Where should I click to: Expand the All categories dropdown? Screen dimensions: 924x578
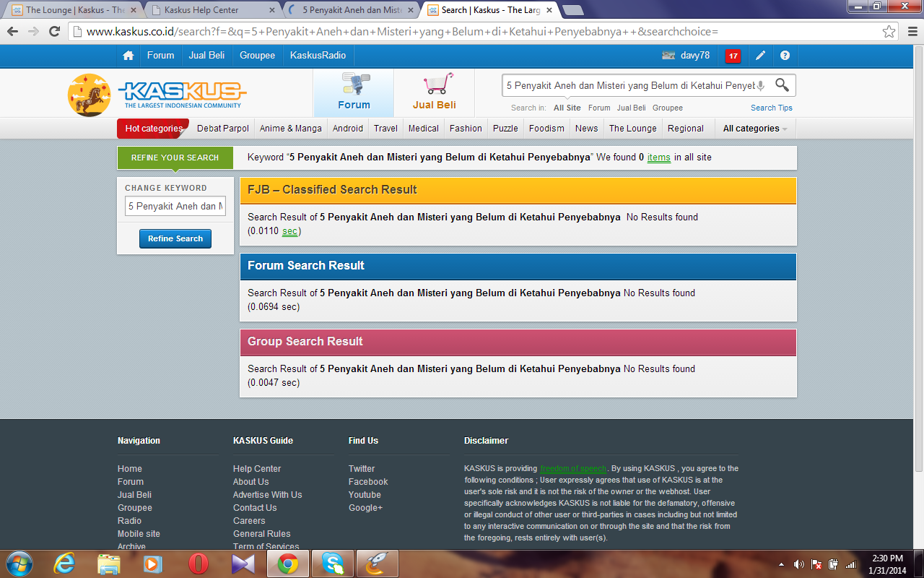tap(755, 129)
